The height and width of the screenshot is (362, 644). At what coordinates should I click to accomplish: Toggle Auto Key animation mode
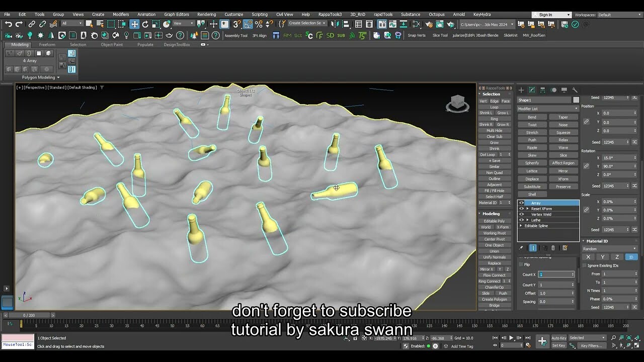click(559, 338)
